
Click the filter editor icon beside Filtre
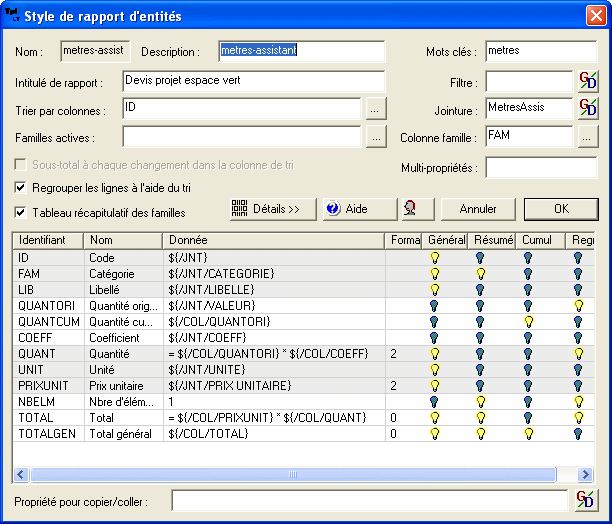(x=587, y=82)
